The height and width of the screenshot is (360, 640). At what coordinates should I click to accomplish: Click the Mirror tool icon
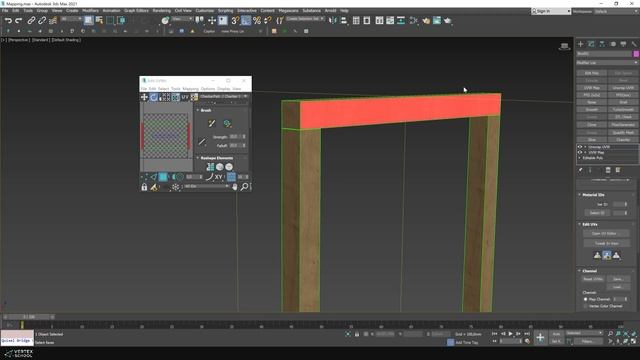coord(333,20)
